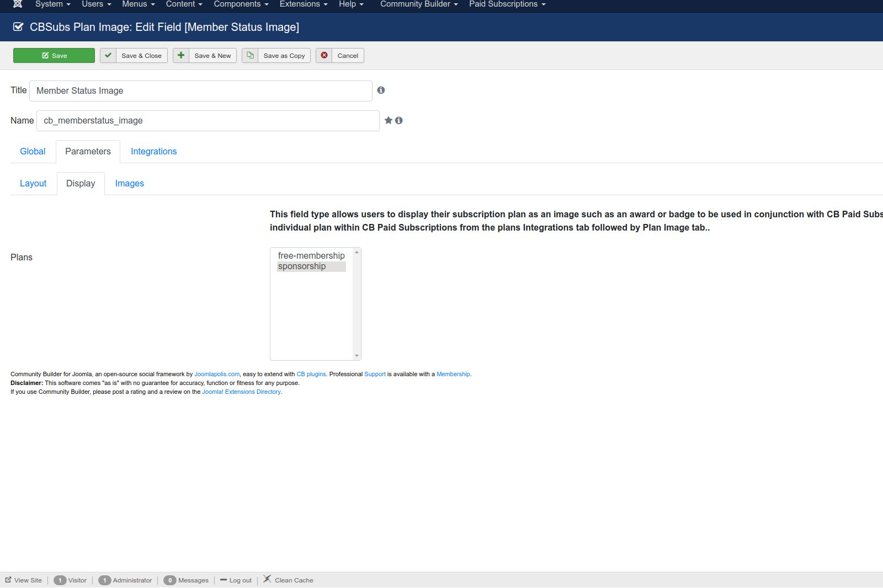Open the System menu

(x=53, y=4)
